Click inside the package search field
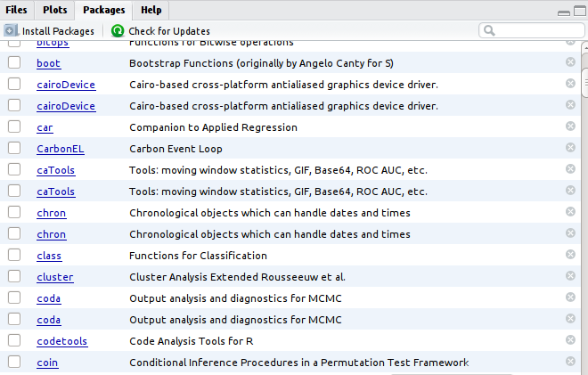 (x=535, y=31)
